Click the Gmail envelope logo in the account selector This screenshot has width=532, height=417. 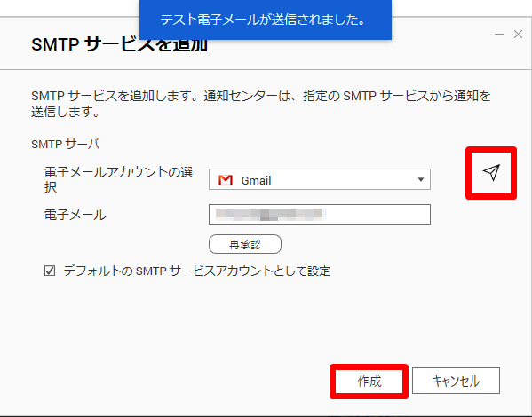(x=226, y=180)
